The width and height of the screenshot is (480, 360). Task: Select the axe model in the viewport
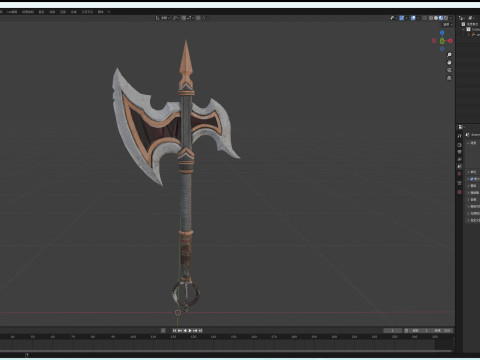coord(186,133)
